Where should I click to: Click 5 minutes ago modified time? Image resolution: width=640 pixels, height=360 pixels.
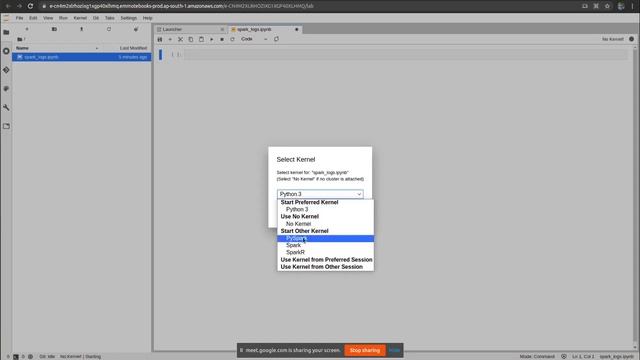pos(133,57)
